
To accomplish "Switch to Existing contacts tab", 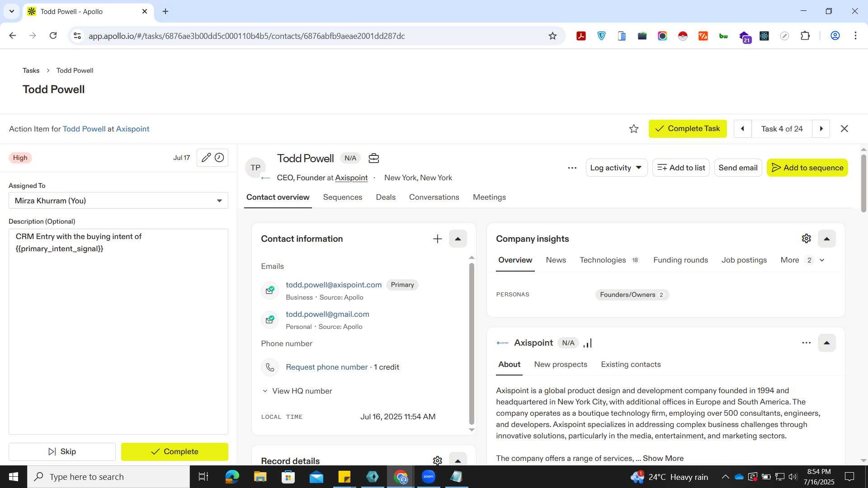I will [630, 364].
